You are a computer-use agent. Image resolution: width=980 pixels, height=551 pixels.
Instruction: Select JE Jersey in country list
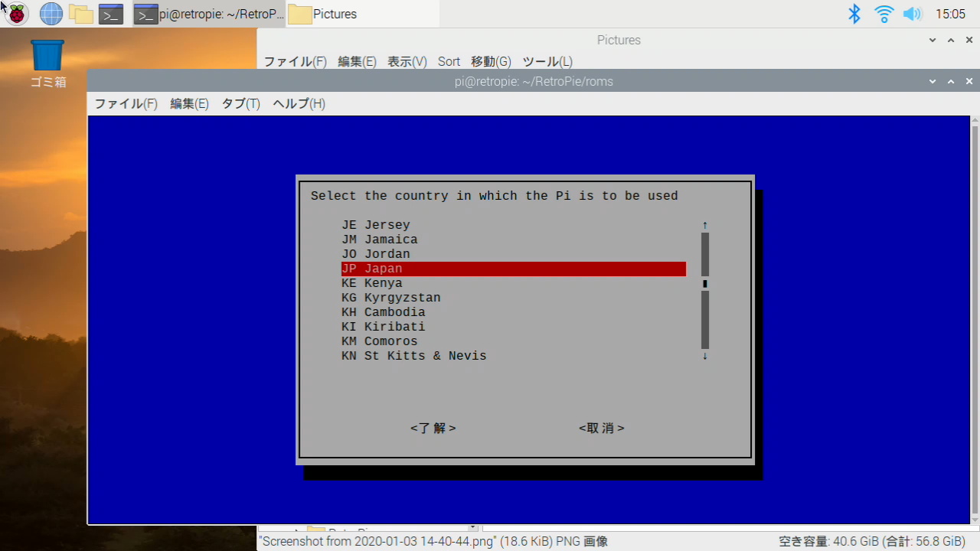514,225
